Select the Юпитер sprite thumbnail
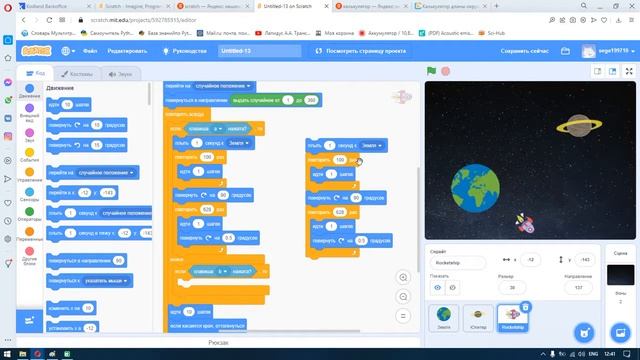The image size is (640, 360). click(x=478, y=318)
